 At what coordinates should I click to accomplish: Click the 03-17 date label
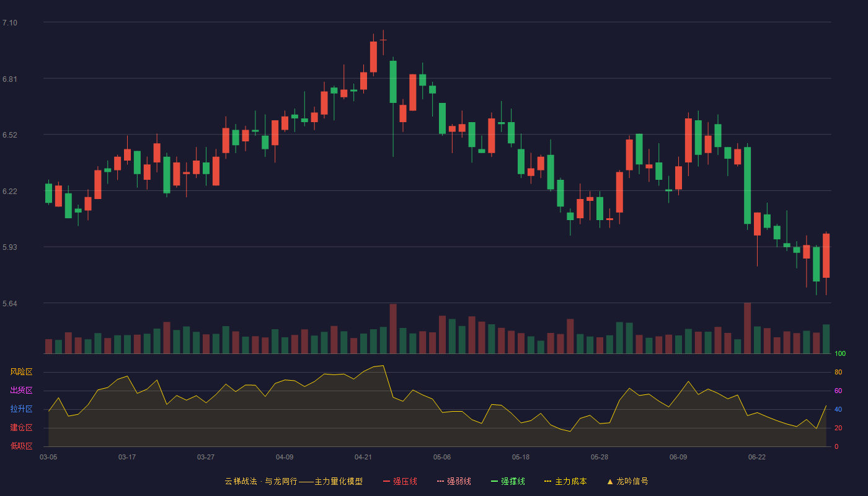(x=127, y=457)
